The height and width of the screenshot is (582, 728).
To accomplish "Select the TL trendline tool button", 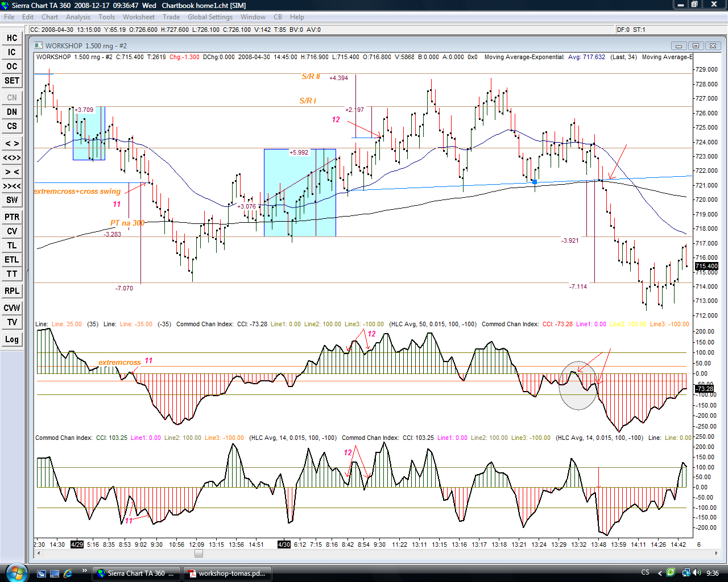I will (12, 246).
